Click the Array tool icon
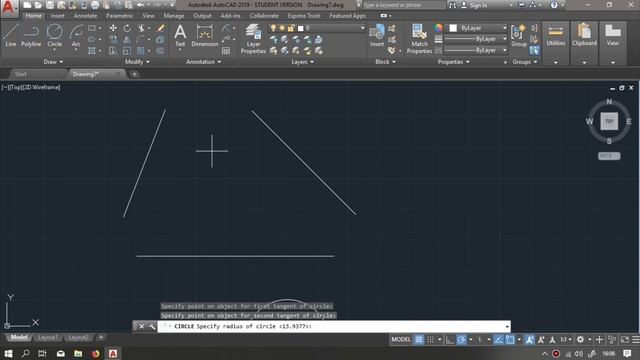This screenshot has height=360, width=640. (x=141, y=51)
